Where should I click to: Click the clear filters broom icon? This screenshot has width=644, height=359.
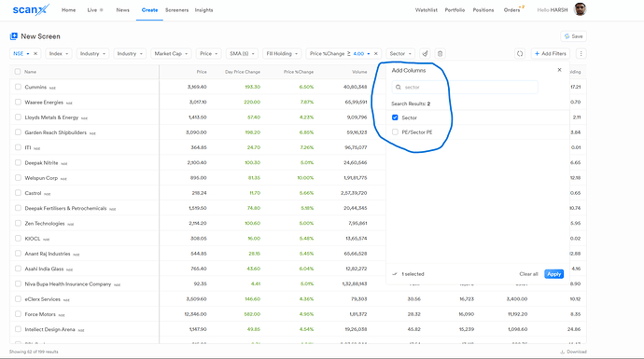click(x=425, y=53)
